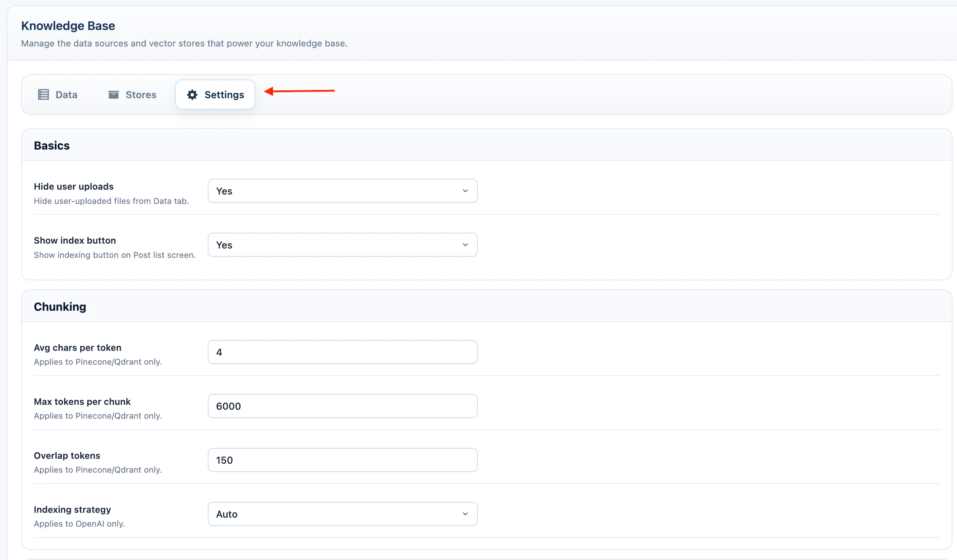Open the Hide user uploads dropdown
The height and width of the screenshot is (560, 957).
pyautogui.click(x=342, y=191)
